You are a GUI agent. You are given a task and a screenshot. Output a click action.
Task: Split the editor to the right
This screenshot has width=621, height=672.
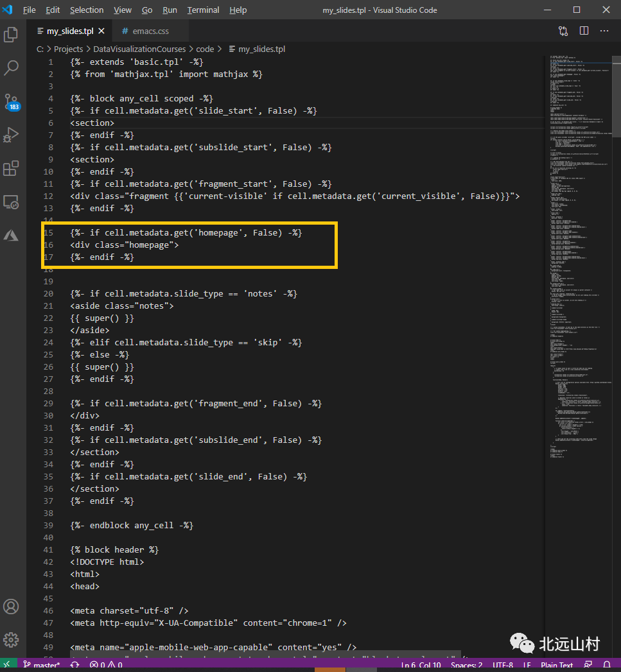click(x=584, y=31)
